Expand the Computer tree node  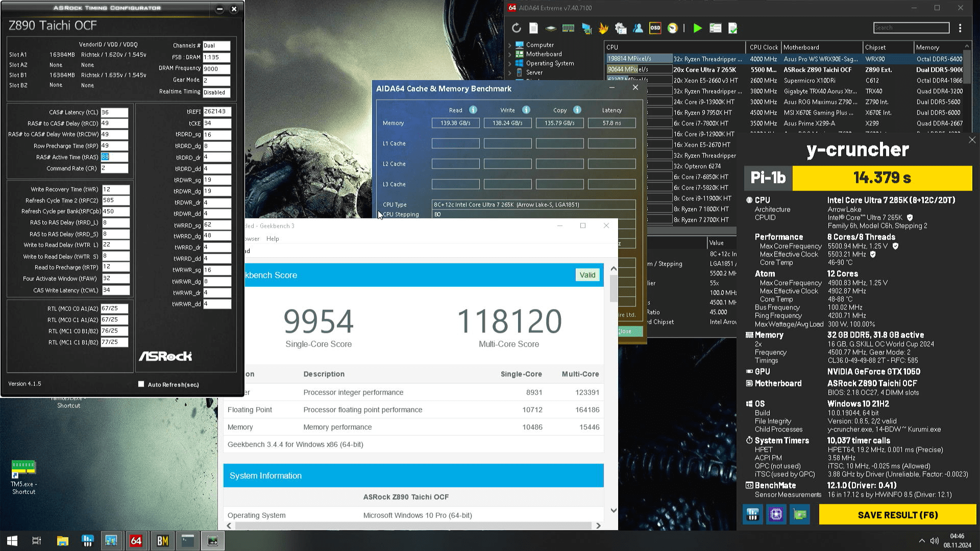point(509,45)
